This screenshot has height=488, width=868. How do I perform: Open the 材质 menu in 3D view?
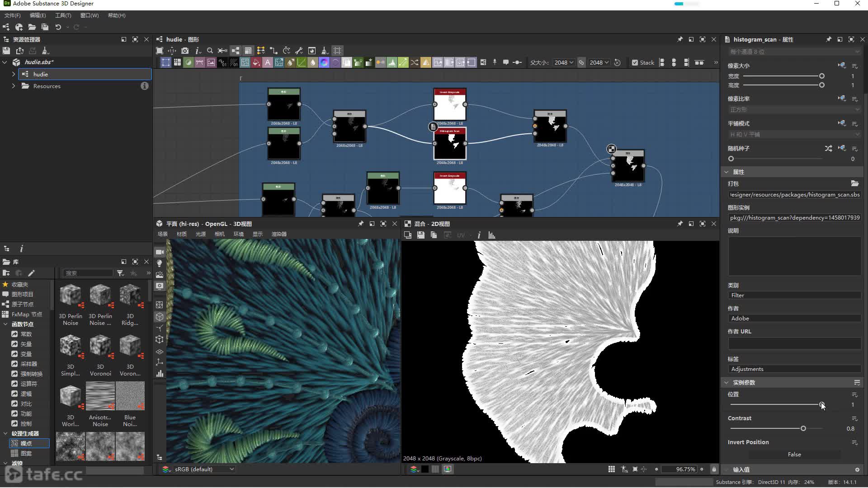(181, 234)
